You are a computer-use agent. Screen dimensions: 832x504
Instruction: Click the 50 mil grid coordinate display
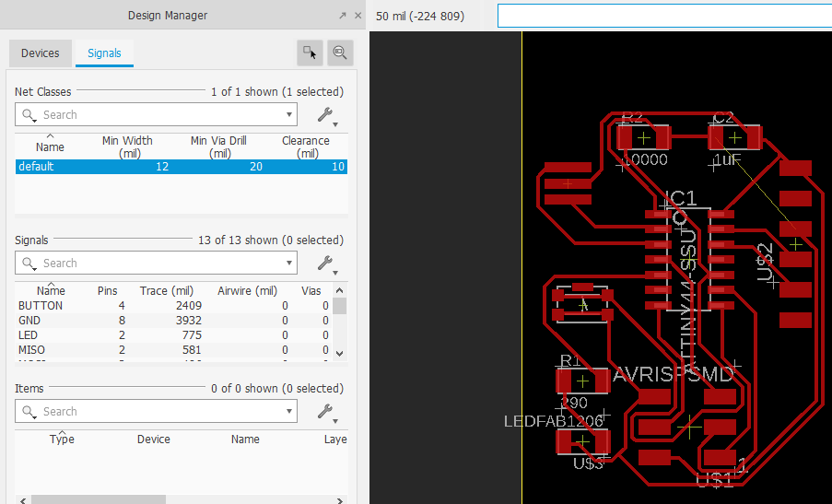(x=420, y=16)
